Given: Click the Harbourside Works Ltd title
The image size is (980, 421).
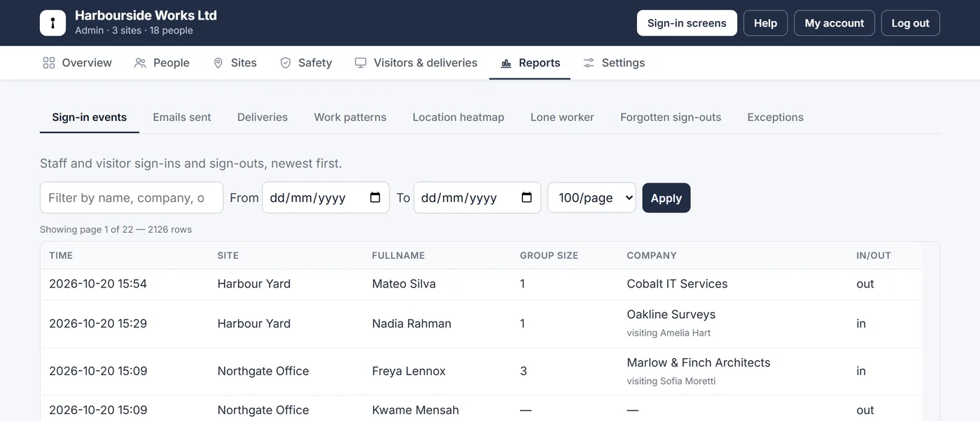Looking at the screenshot, I should [x=146, y=15].
